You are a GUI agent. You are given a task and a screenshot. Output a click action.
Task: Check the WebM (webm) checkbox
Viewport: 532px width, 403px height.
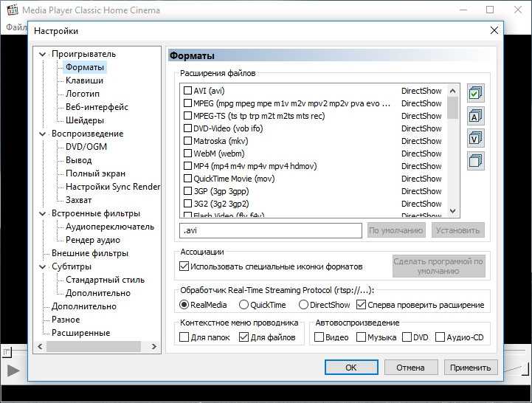point(187,153)
